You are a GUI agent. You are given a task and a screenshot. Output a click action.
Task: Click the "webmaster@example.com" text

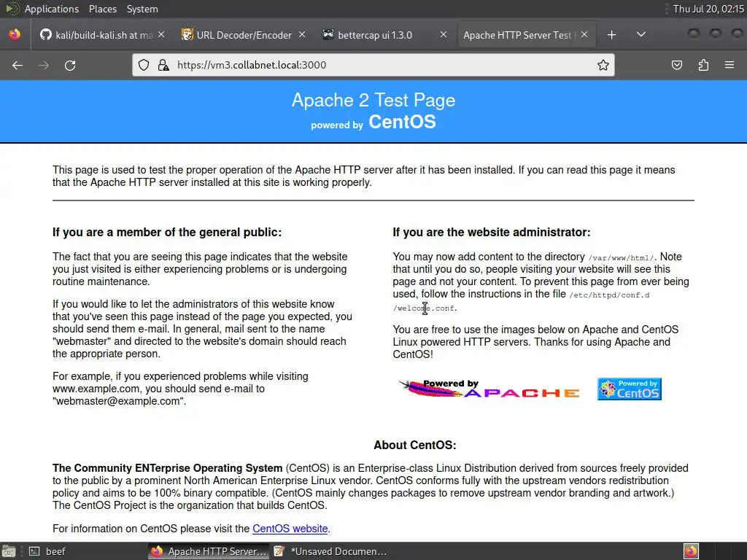pyautogui.click(x=118, y=401)
